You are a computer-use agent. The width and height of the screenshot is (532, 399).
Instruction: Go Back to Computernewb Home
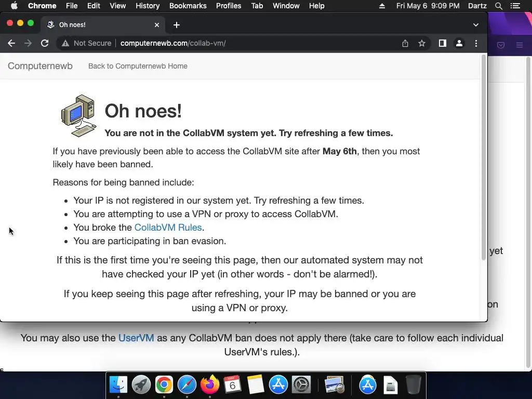click(138, 66)
